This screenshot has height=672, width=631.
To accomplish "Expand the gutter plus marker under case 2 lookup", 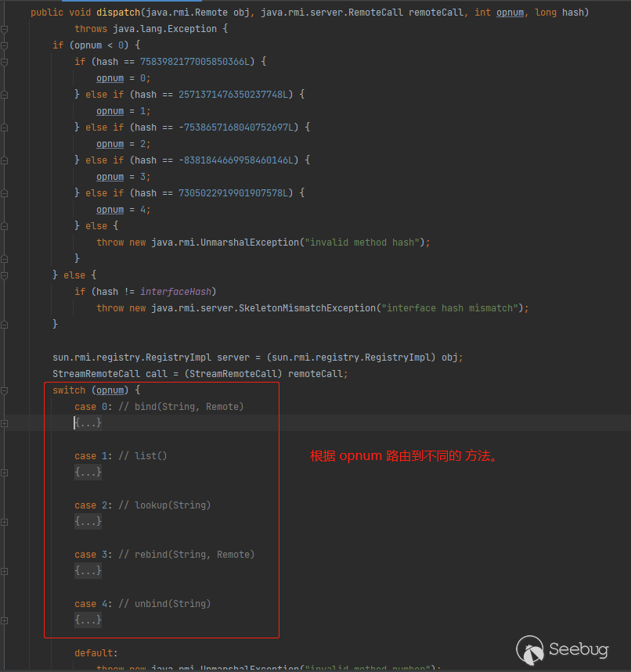I will pos(4,522).
